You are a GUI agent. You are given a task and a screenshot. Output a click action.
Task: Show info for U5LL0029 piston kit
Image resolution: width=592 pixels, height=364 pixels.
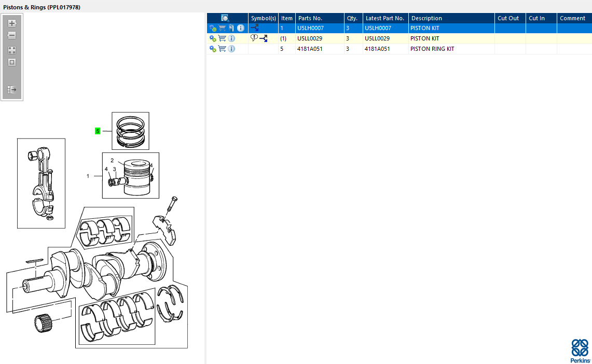pyautogui.click(x=231, y=38)
